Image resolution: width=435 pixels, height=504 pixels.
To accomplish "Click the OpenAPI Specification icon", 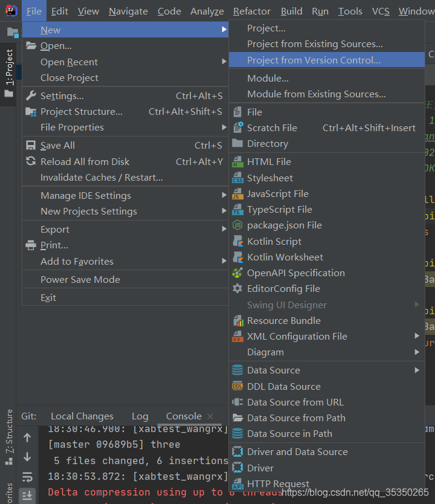I will pyautogui.click(x=237, y=273).
